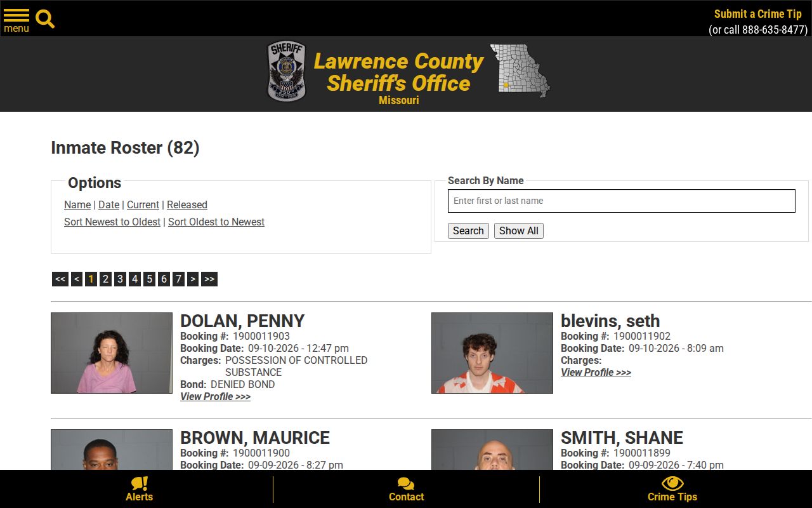Click the name blevins, seth heading
The image size is (812, 508).
point(610,321)
